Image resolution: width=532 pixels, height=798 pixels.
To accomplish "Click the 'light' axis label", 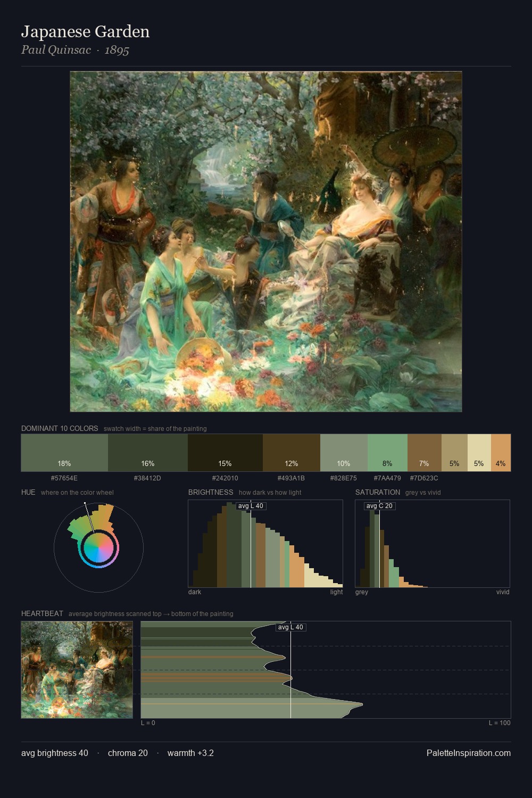I will click(x=336, y=592).
